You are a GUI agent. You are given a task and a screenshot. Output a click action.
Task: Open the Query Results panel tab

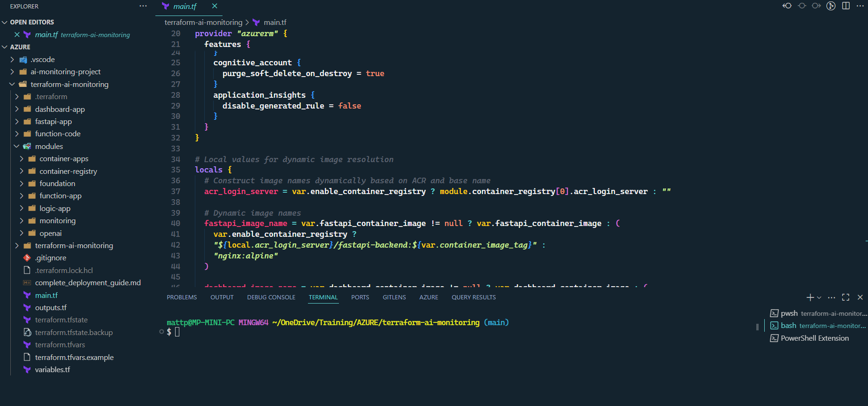[474, 297]
